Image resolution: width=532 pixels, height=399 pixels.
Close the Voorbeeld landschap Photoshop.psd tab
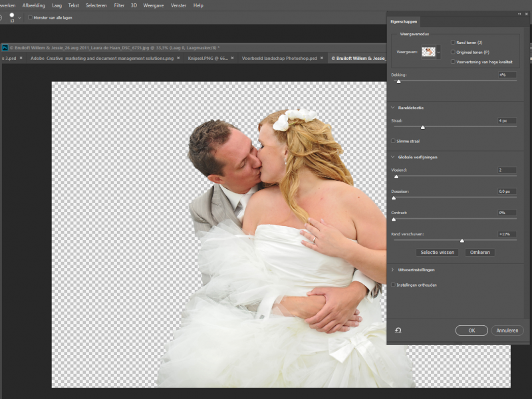pyautogui.click(x=323, y=59)
